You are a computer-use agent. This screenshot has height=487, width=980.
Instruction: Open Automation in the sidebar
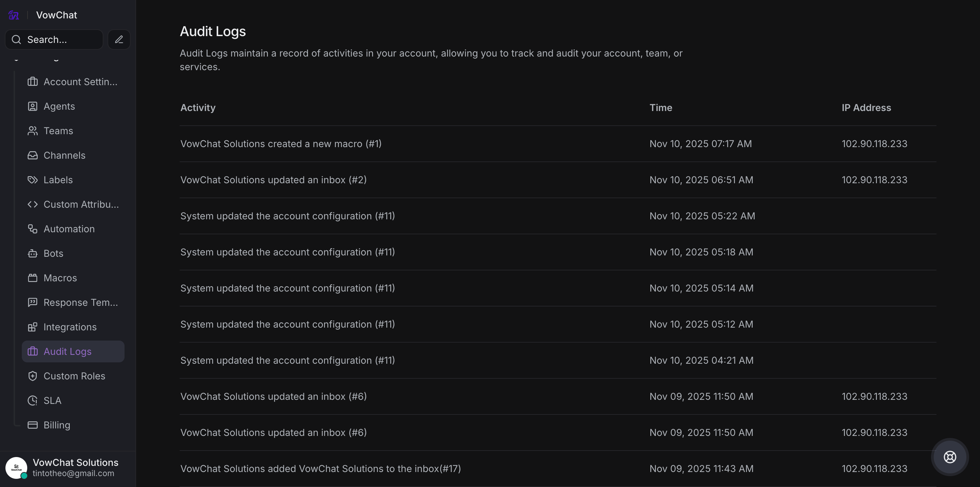point(69,229)
